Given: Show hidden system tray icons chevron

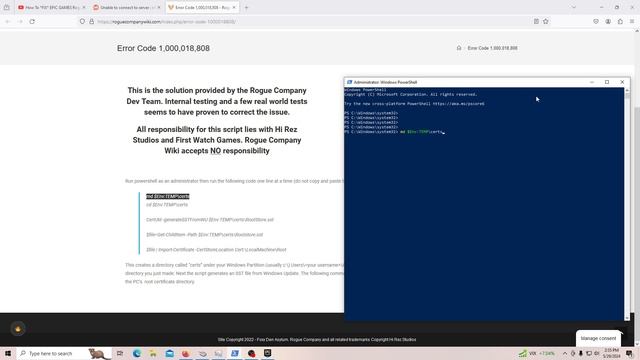Looking at the screenshot, I should click(565, 353).
